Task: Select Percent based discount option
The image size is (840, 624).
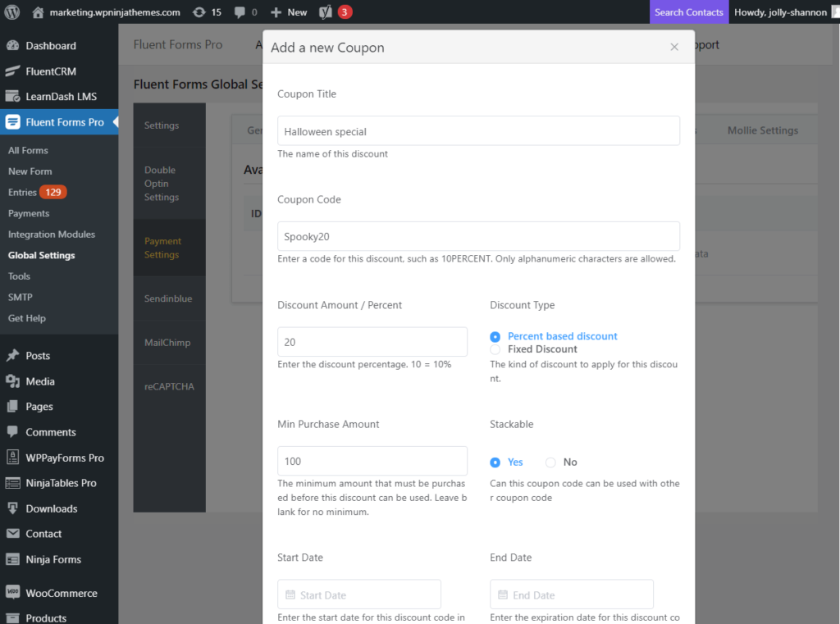Action: click(x=494, y=335)
